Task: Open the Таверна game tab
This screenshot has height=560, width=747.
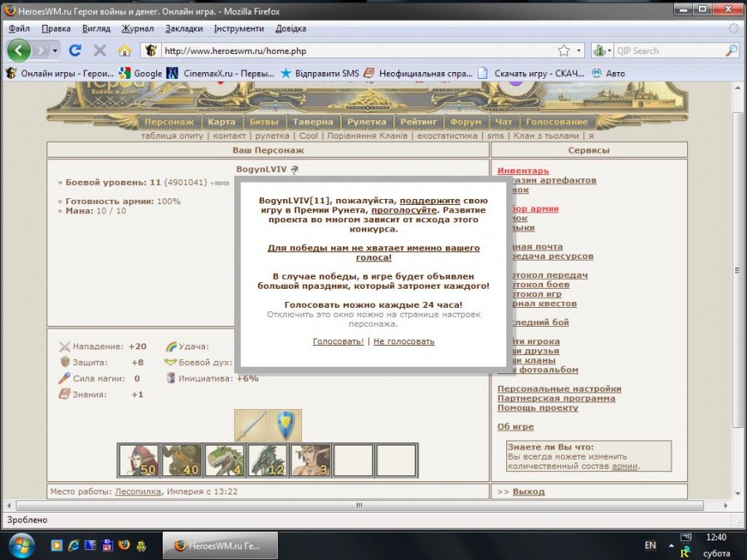Action: click(313, 121)
